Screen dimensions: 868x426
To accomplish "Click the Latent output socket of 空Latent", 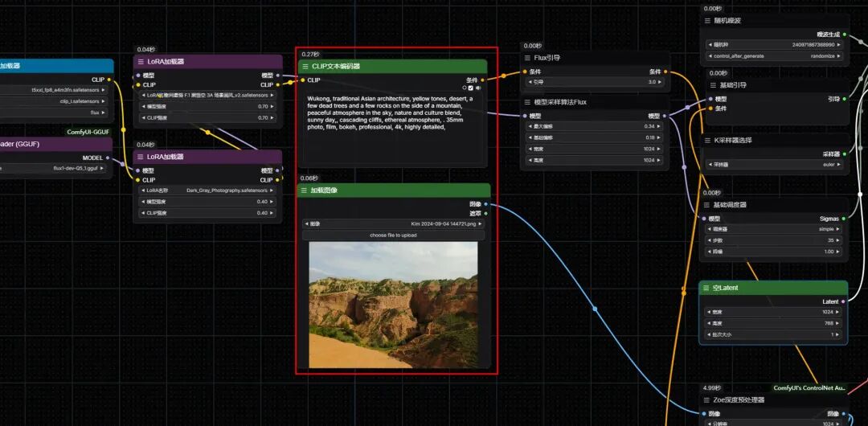I will (843, 302).
